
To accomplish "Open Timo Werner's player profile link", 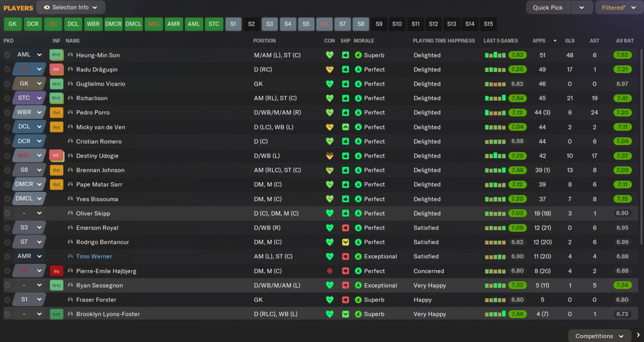I will (x=94, y=256).
